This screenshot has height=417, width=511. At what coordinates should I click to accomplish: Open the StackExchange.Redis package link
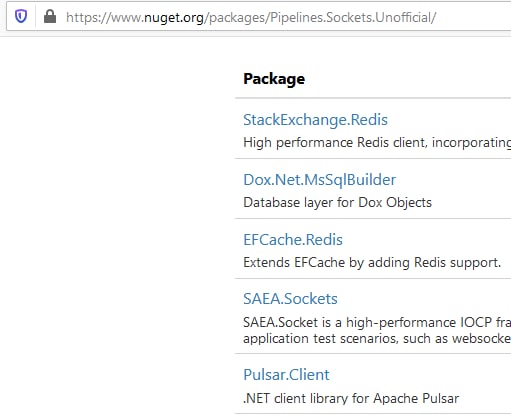315,120
